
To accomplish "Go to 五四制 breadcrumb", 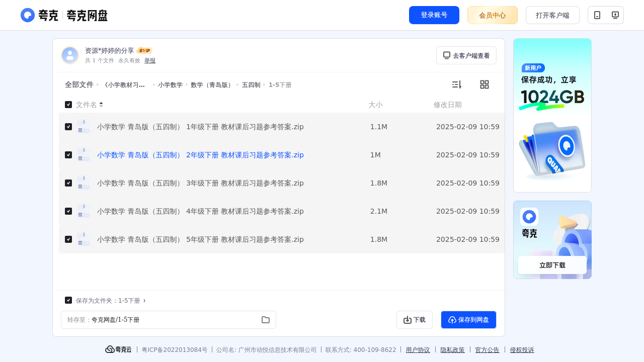I will coord(251,85).
